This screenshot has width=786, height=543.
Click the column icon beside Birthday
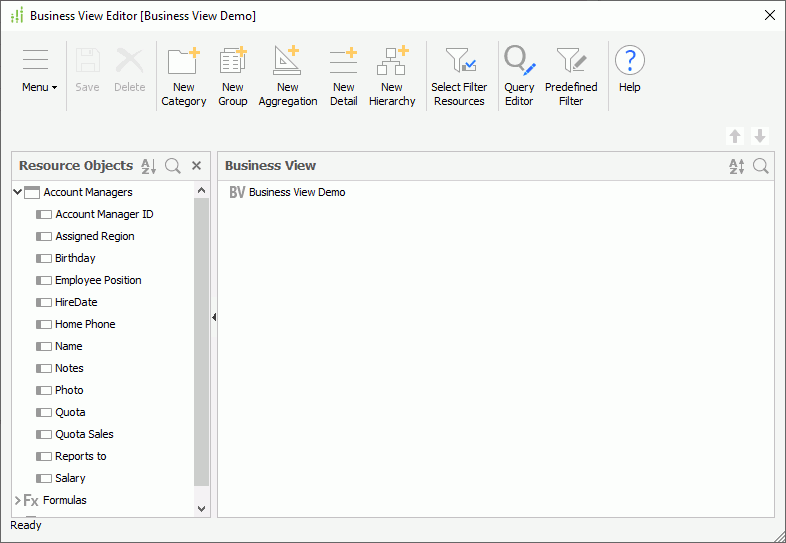tap(44, 258)
